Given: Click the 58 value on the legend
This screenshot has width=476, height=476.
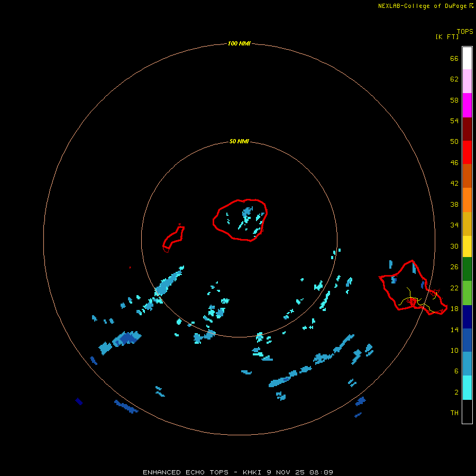Looking at the screenshot, I should [x=454, y=100].
